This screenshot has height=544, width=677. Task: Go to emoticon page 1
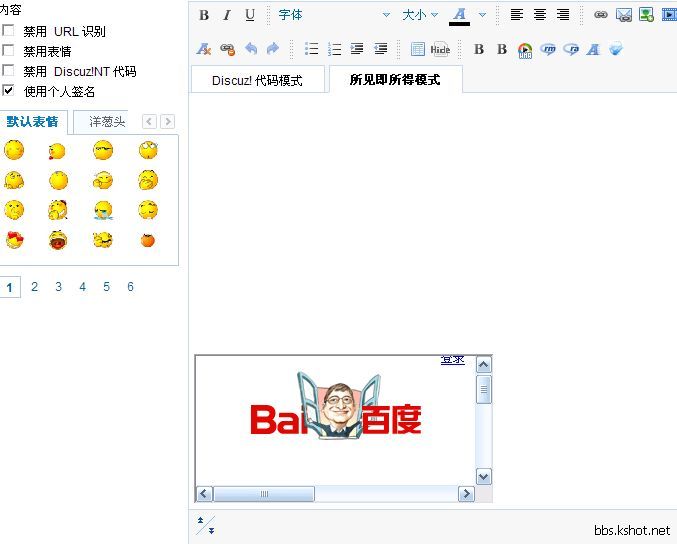pos(9,288)
